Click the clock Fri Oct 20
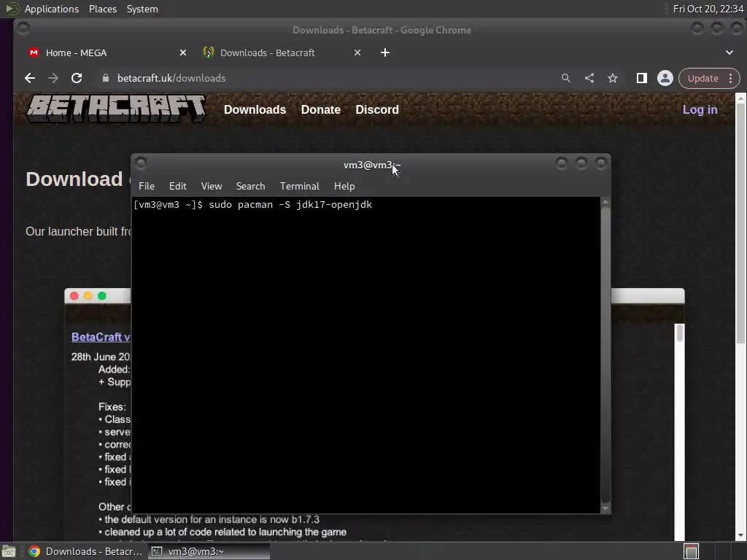The image size is (747, 560). pyautogui.click(x=708, y=9)
